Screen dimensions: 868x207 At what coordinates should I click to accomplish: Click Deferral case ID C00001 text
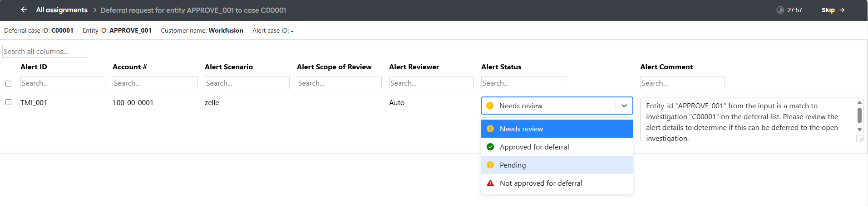click(39, 30)
